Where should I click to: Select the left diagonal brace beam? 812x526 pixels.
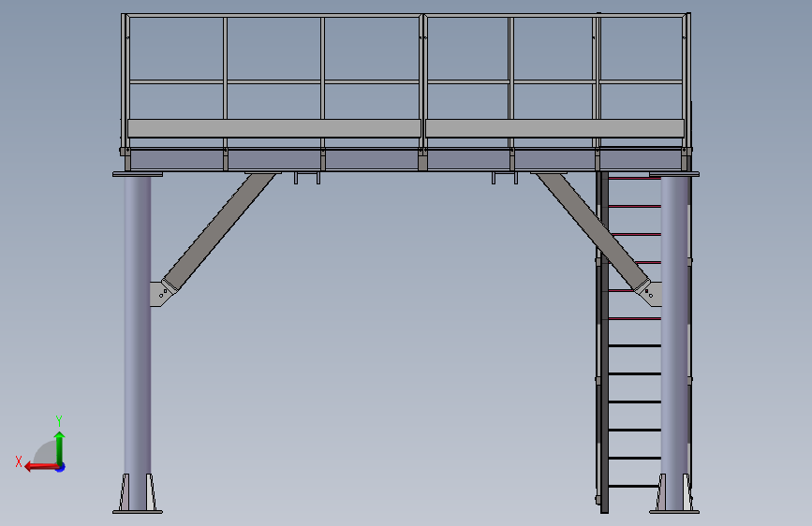pyautogui.click(x=219, y=231)
